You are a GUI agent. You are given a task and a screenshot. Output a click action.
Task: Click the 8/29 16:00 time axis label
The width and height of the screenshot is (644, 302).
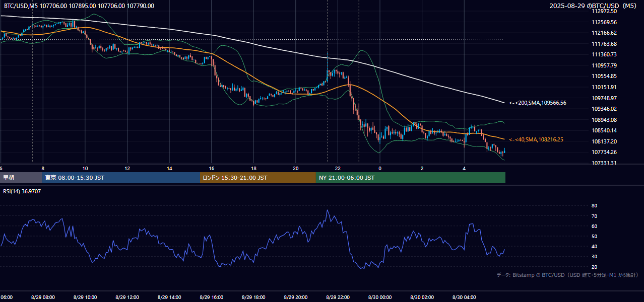tap(211, 297)
